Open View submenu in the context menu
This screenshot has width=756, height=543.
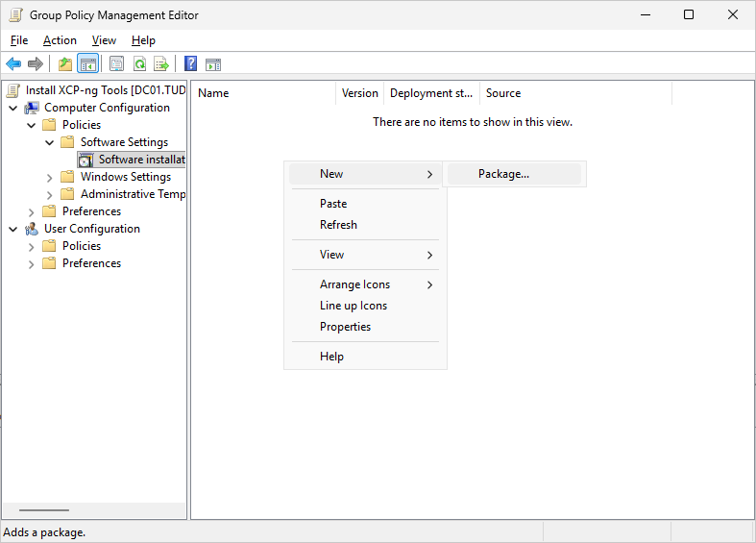tap(365, 255)
